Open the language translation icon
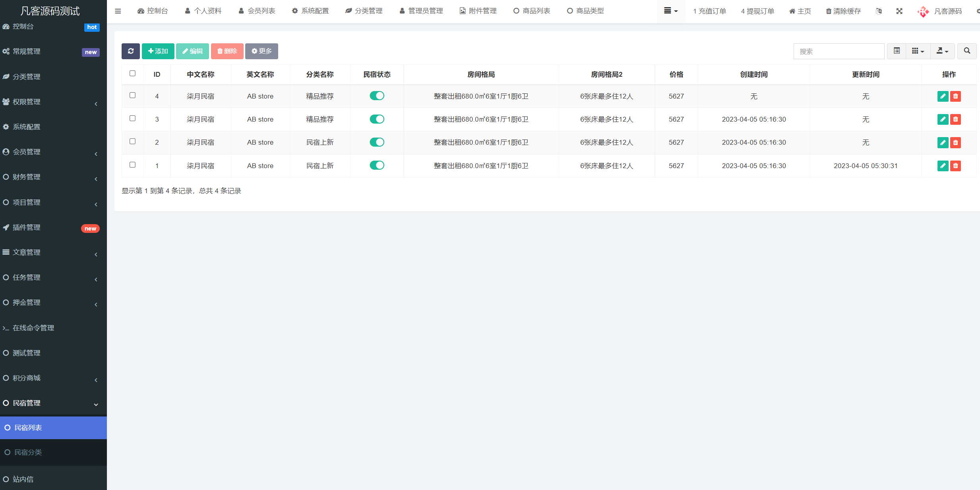Screen dimensions: 980x490 point(879,11)
